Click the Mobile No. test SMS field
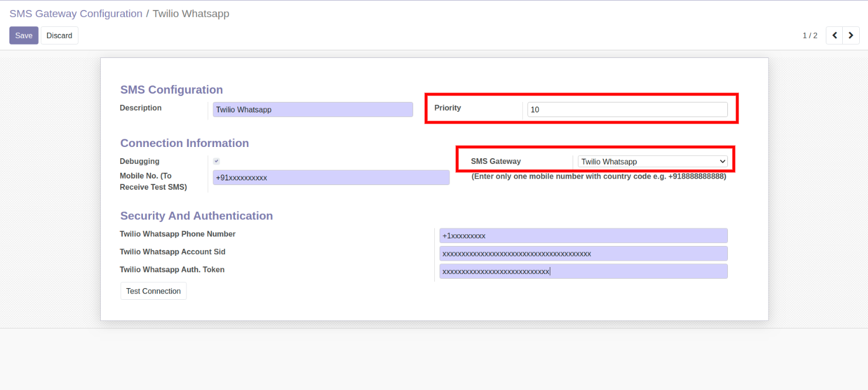Image resolution: width=868 pixels, height=390 pixels. [331, 177]
